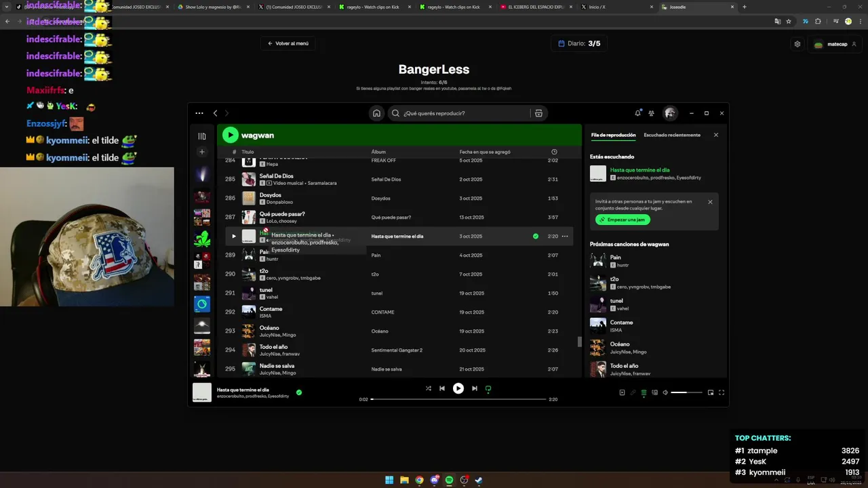Create new playlist with plus icon
This screenshot has width=868, height=488.
tap(201, 152)
